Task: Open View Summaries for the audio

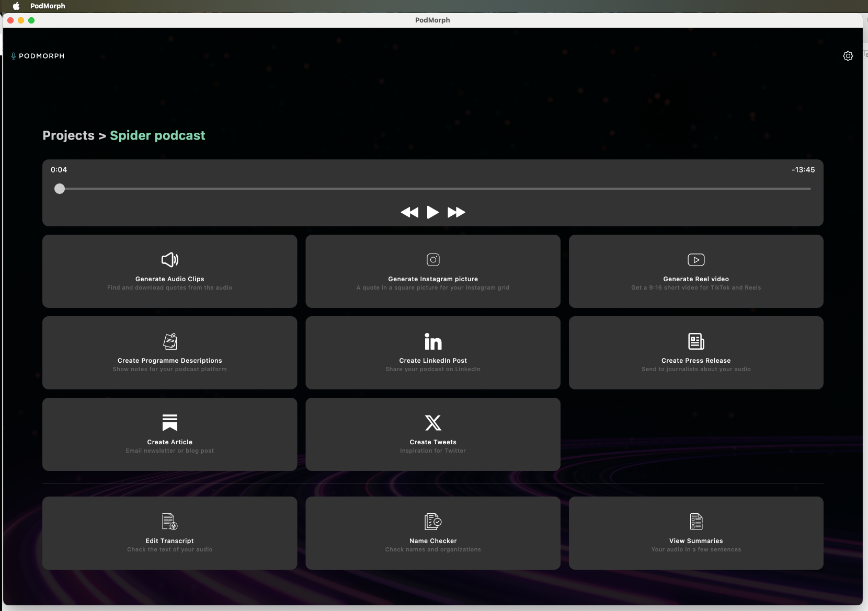Action: (x=695, y=533)
